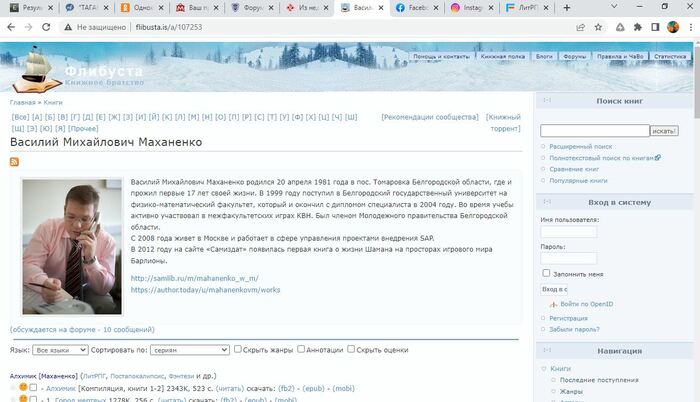
Task: Go back with the browser back arrow
Action: [11, 27]
